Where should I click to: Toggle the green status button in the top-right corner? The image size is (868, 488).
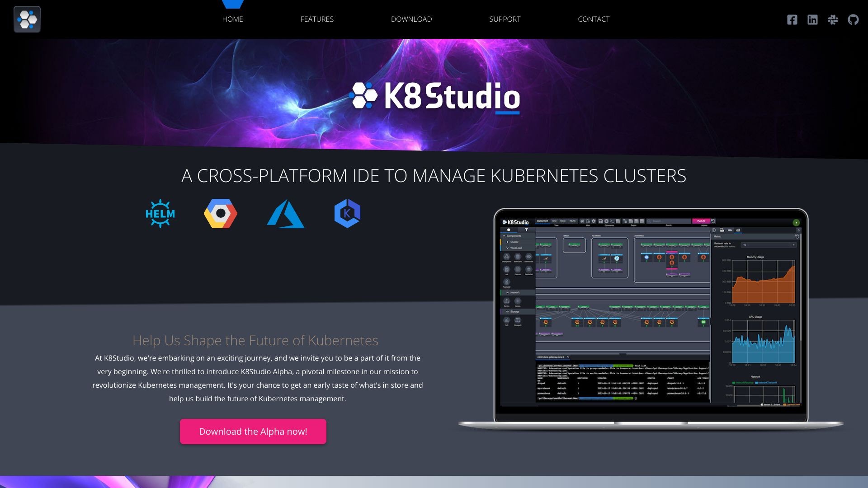pyautogui.click(x=797, y=223)
